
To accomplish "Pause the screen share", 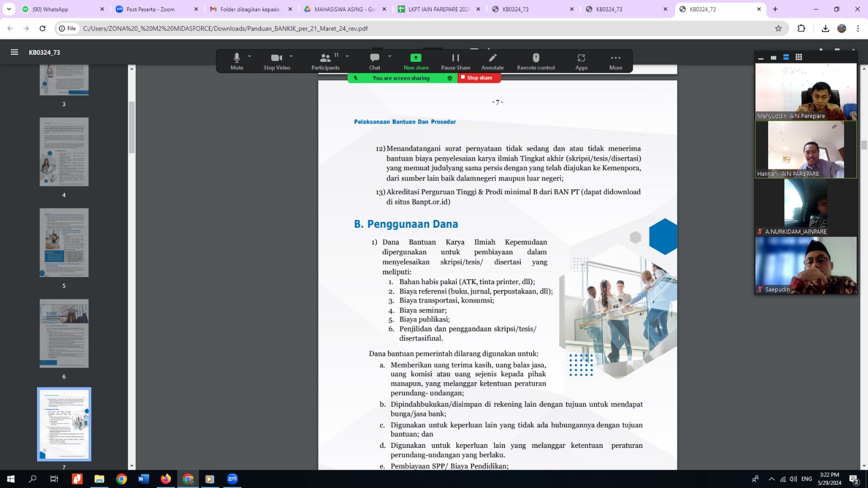I will tap(456, 61).
